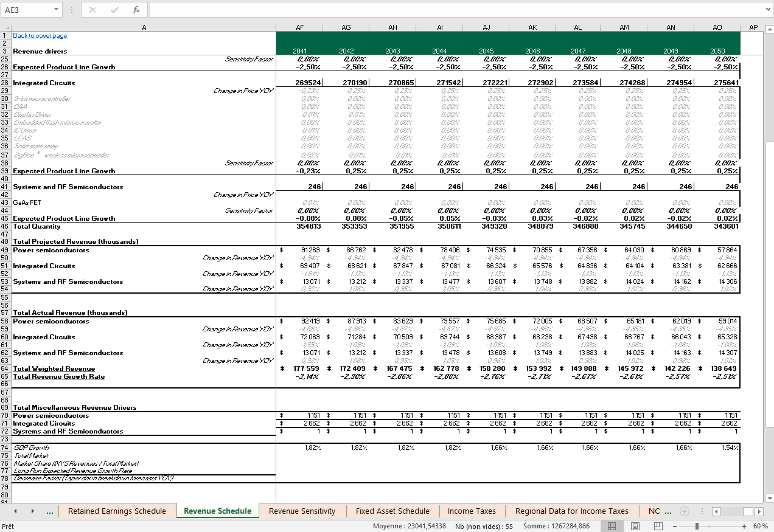Switch to Regional Data for Income Taxes tab
774x532 pixels.
point(572,511)
